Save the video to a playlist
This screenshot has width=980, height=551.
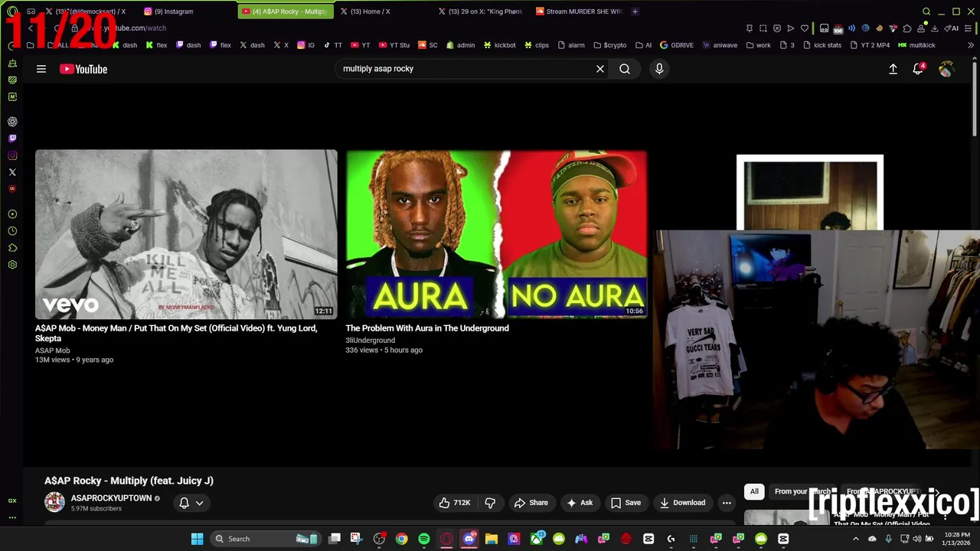(x=626, y=503)
